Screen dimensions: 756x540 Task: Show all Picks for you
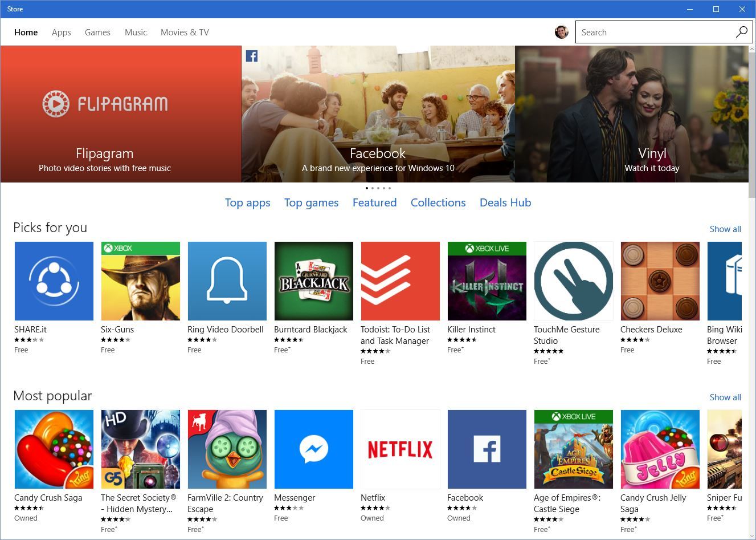[x=725, y=229]
